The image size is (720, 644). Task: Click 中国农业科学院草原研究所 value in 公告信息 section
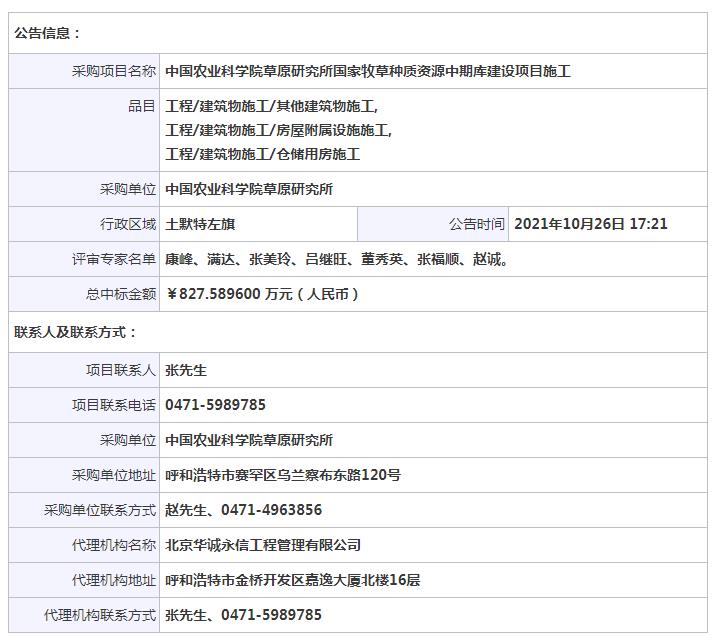[x=249, y=189]
